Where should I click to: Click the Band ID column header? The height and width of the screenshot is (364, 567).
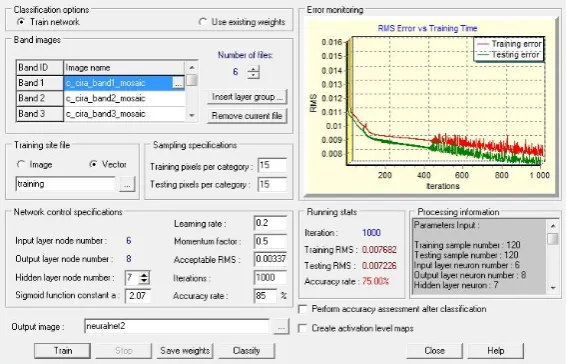pyautogui.click(x=40, y=68)
